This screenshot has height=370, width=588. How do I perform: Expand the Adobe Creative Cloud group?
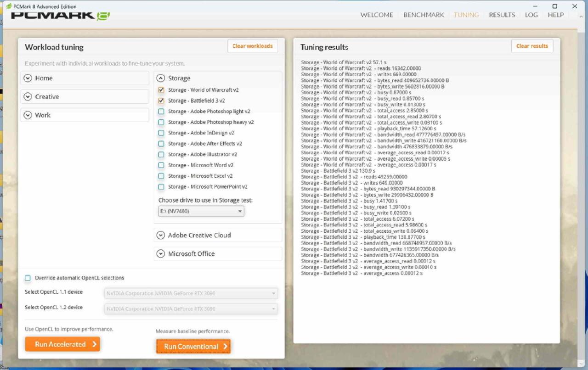pos(218,235)
